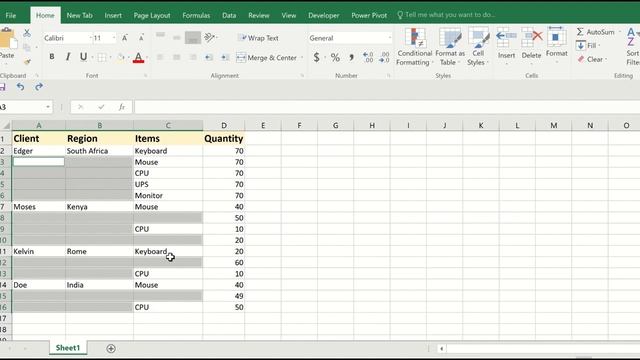Apply Comma Style format
This screenshot has height=360, width=640.
[351, 57]
